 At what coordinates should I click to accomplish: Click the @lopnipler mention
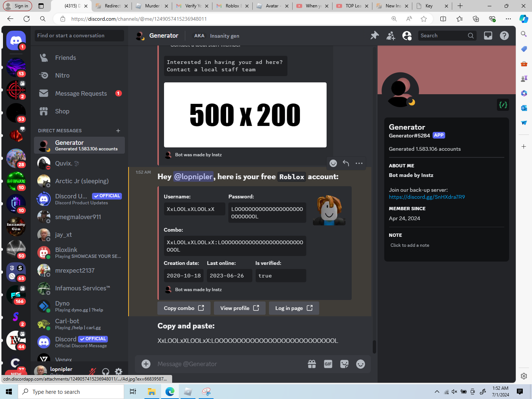pos(193,177)
